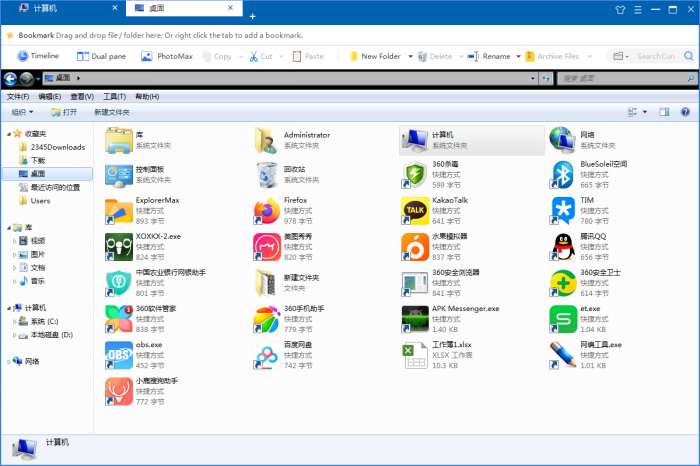The height and width of the screenshot is (466, 700).
Task: Select the XOXKX-2.exe shortcut icon
Action: 119,247
